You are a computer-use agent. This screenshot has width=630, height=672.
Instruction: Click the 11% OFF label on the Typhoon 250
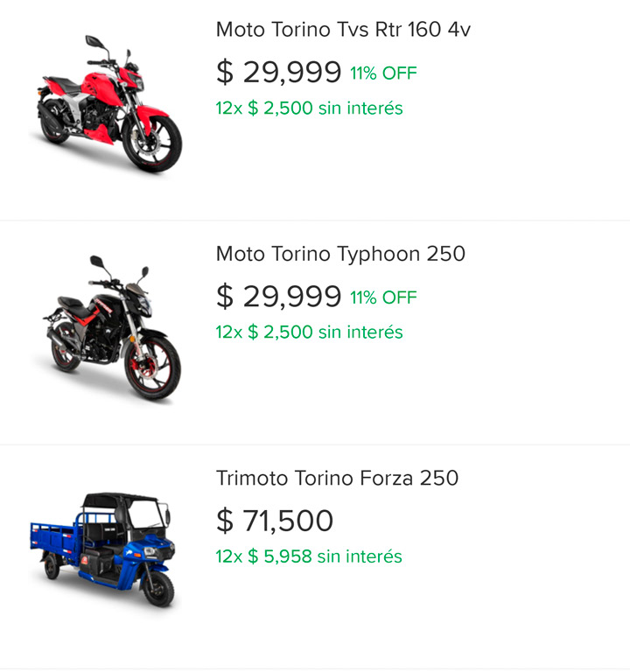(x=383, y=297)
